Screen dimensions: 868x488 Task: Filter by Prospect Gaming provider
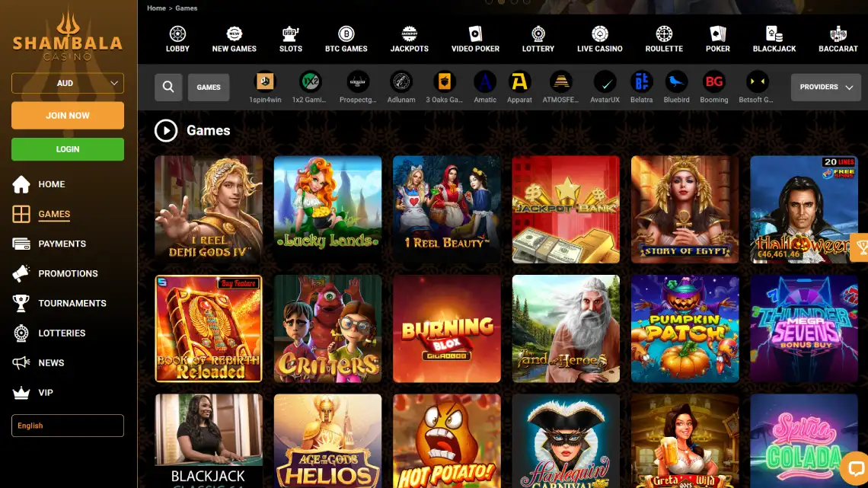coord(358,88)
